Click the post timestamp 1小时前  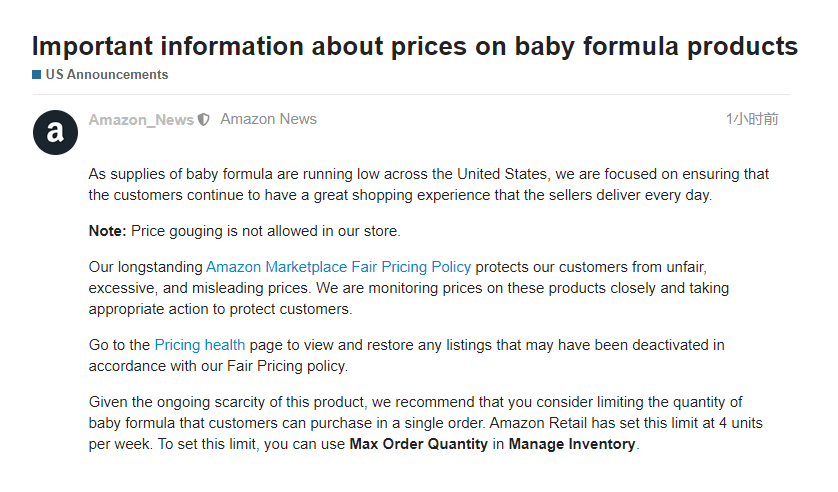pos(751,120)
